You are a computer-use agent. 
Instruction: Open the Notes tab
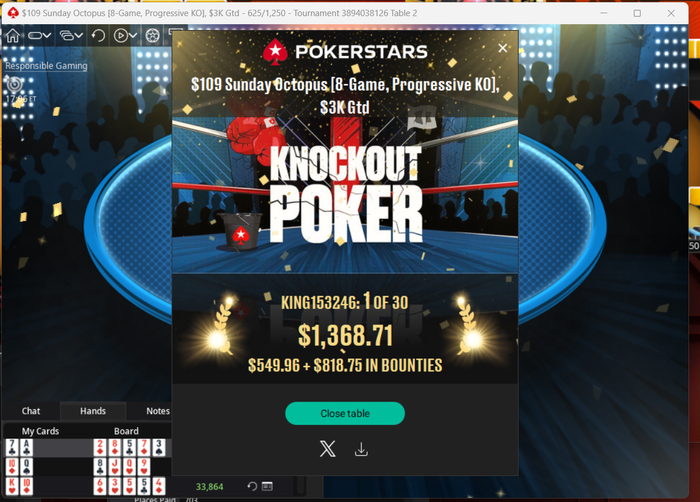tap(158, 411)
